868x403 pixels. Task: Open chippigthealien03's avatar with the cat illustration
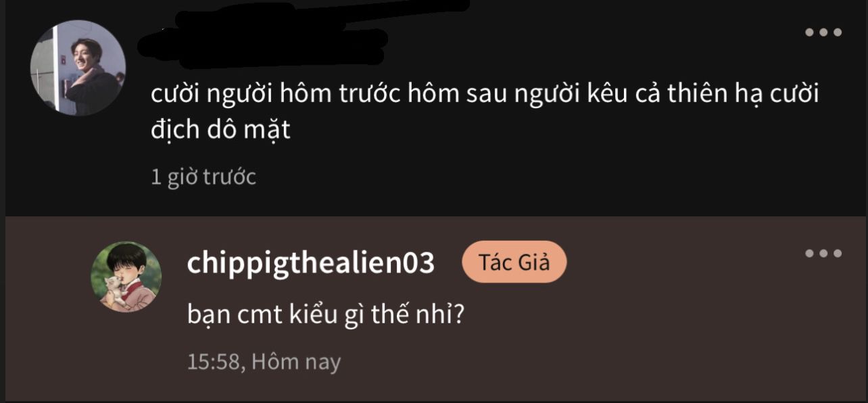[x=126, y=277]
